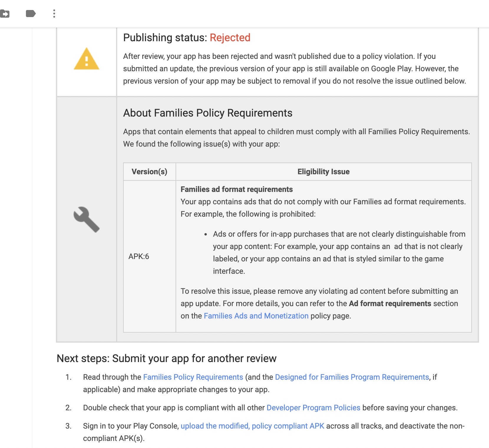The width and height of the screenshot is (489, 448).
Task: Open the Developer Program Policies link
Action: [x=313, y=408]
